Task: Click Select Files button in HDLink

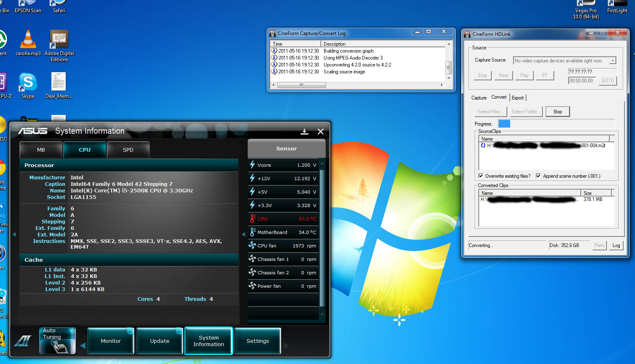Action: tap(490, 112)
